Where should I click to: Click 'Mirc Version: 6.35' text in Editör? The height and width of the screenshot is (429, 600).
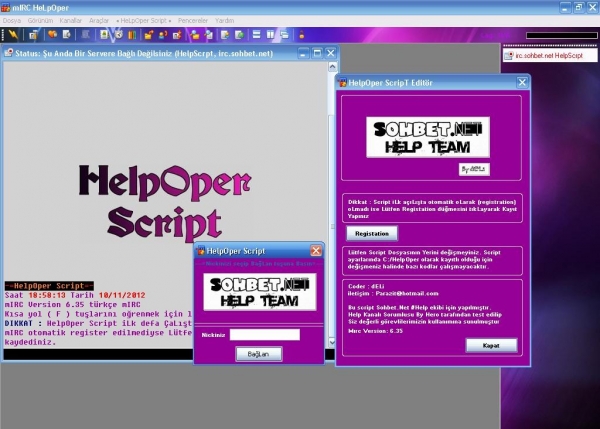point(375,331)
